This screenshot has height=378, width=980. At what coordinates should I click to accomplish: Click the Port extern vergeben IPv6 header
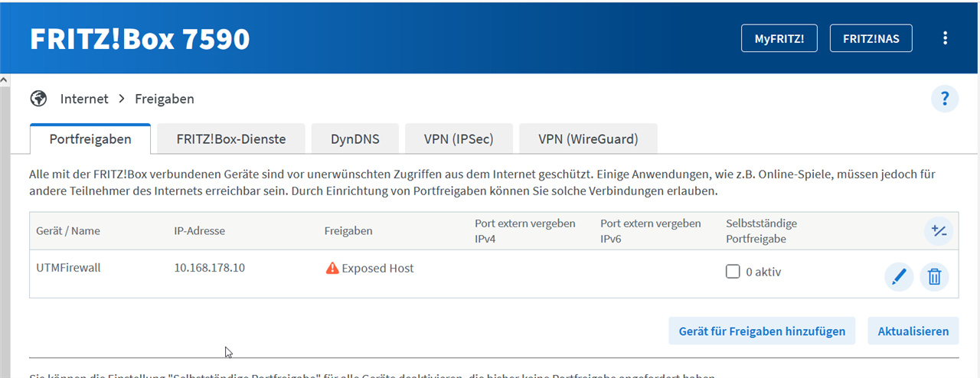pyautogui.click(x=651, y=231)
